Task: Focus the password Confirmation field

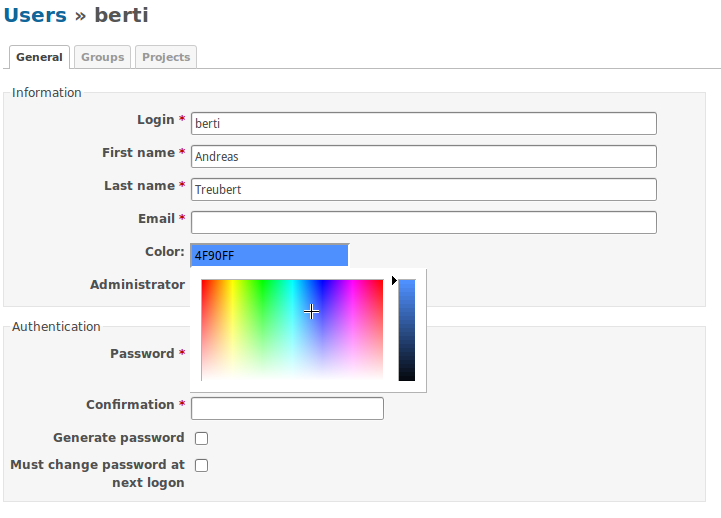Action: 287,408
